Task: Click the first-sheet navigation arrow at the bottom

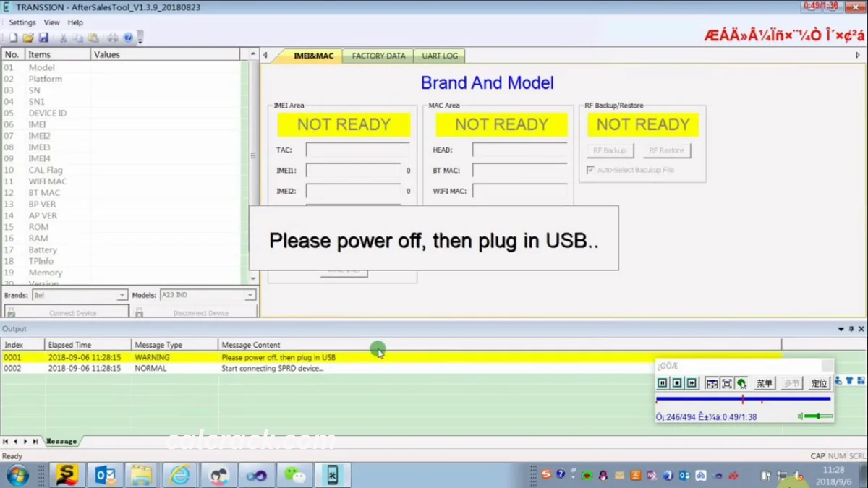Action: (x=6, y=441)
